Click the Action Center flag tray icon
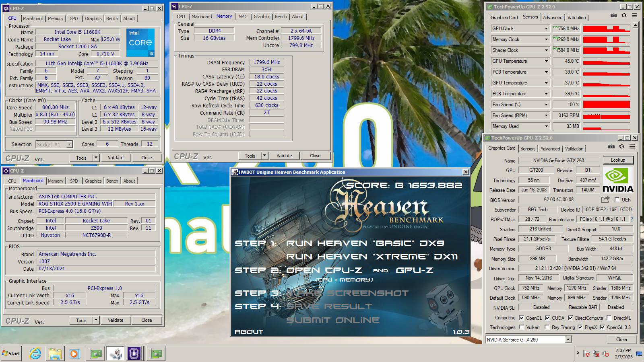Screen dimensions: 644x362 pos(586,354)
